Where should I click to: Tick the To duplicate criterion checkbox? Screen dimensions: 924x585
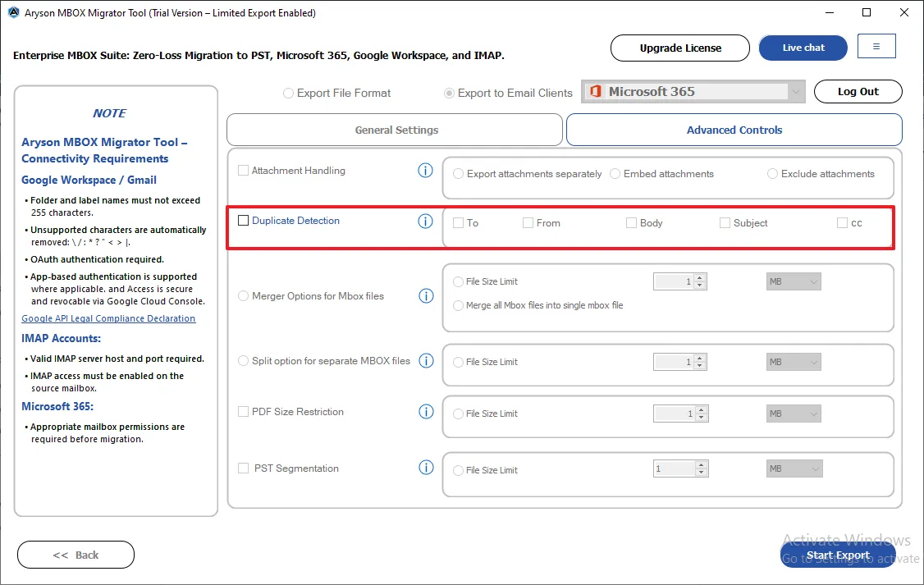[x=458, y=222]
